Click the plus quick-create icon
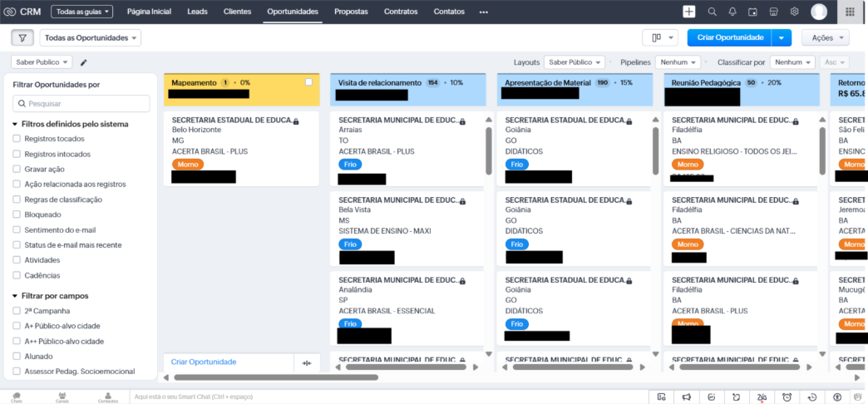 pos(689,12)
